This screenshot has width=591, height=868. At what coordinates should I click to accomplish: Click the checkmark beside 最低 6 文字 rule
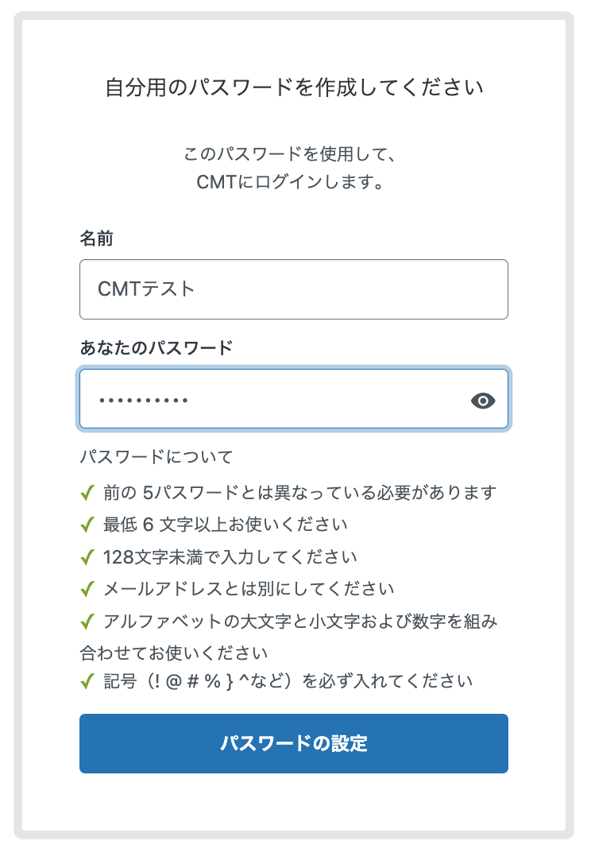point(87,525)
